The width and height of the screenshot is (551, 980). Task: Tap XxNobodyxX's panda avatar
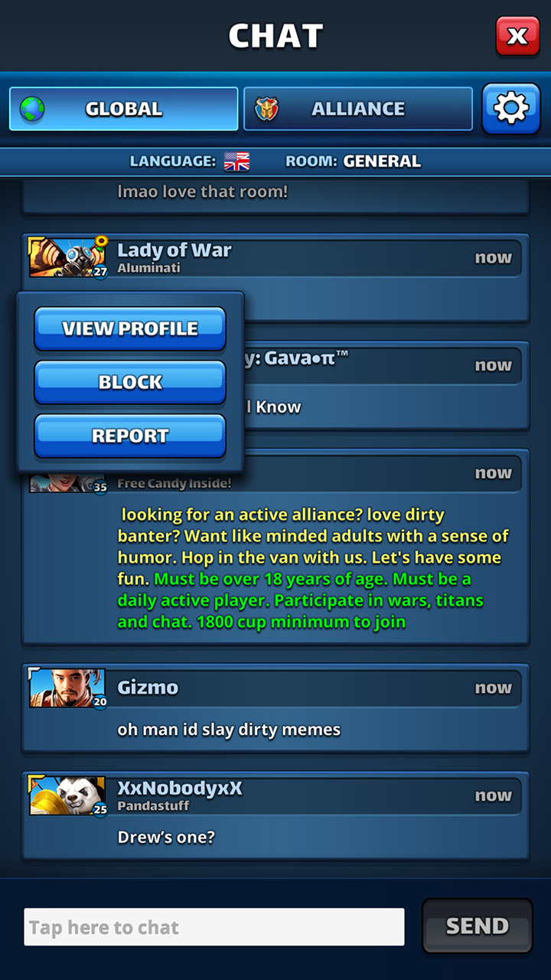click(x=67, y=796)
